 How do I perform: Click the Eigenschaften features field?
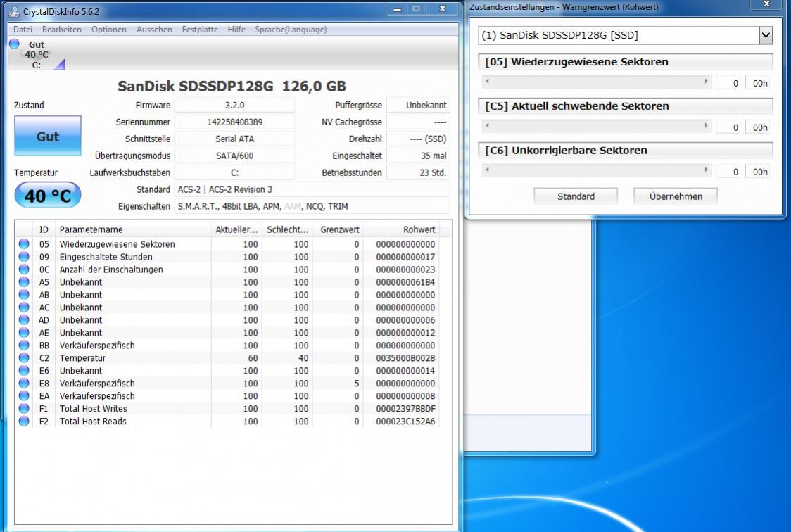click(x=312, y=206)
